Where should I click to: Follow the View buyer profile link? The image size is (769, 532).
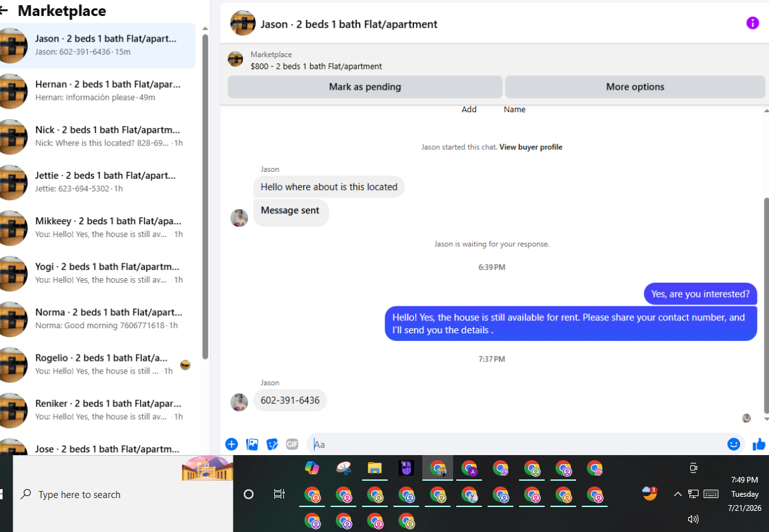(x=531, y=147)
